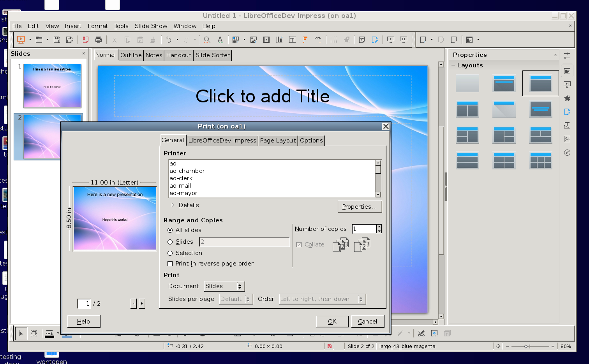Viewport: 589px width, 364px height.
Task: Click the Export as PDF toolbar icon
Action: click(86, 40)
